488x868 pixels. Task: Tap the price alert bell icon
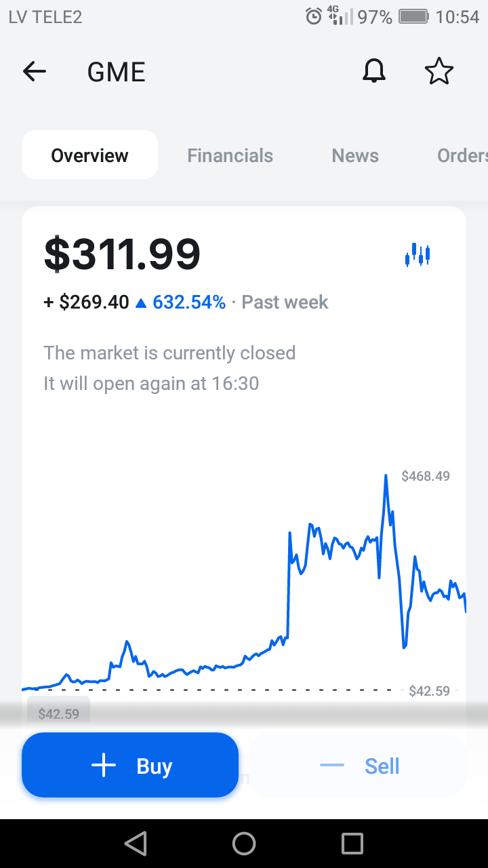pyautogui.click(x=373, y=71)
